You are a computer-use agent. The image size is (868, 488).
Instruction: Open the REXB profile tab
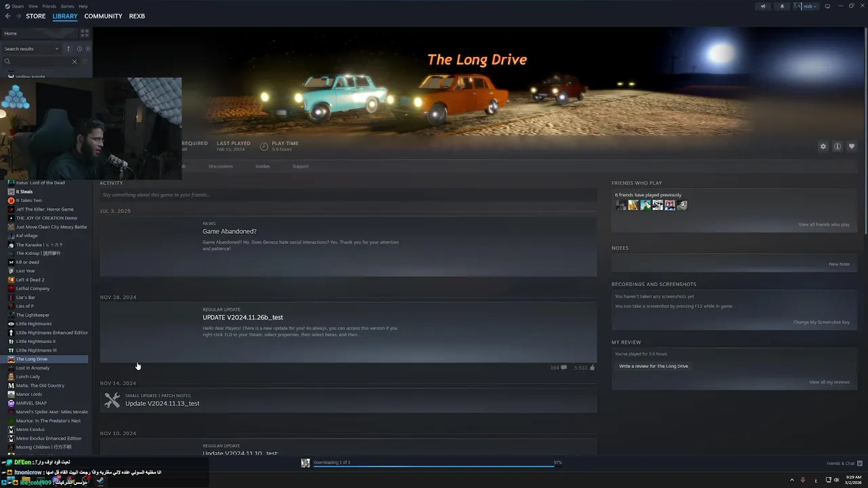(x=137, y=16)
